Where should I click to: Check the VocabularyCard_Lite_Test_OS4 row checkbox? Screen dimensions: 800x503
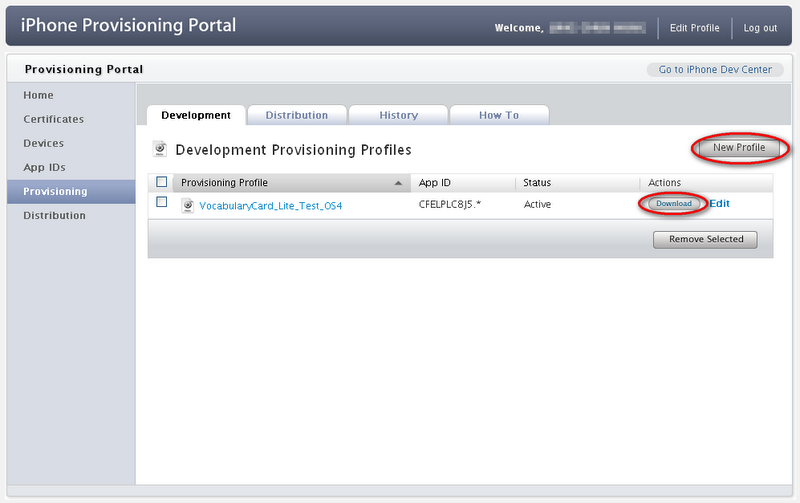pyautogui.click(x=161, y=203)
